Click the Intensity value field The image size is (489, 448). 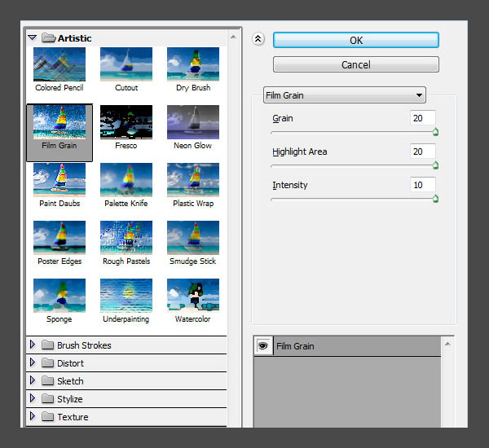[422, 185]
